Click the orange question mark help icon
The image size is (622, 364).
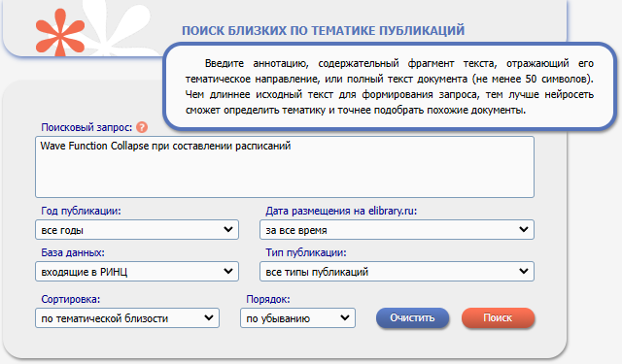tap(142, 127)
